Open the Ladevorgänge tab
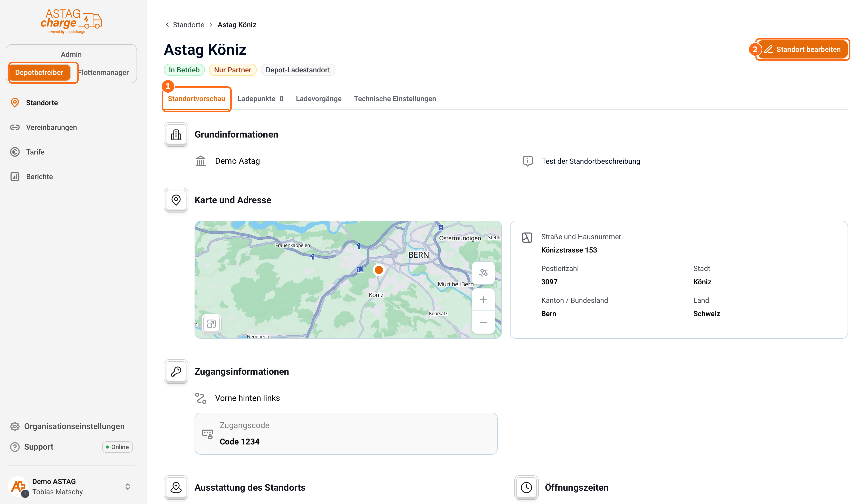Screen dimensions: 864x504 click(319, 99)
